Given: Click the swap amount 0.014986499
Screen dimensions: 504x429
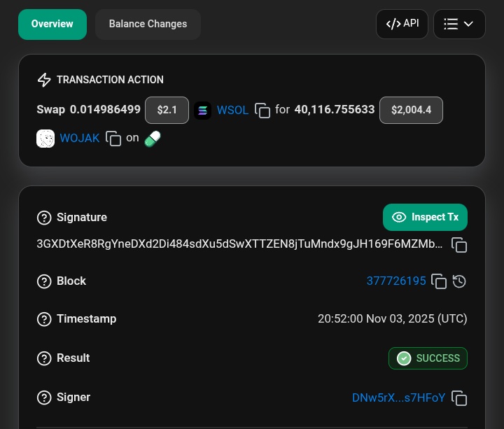Looking at the screenshot, I should pos(105,110).
